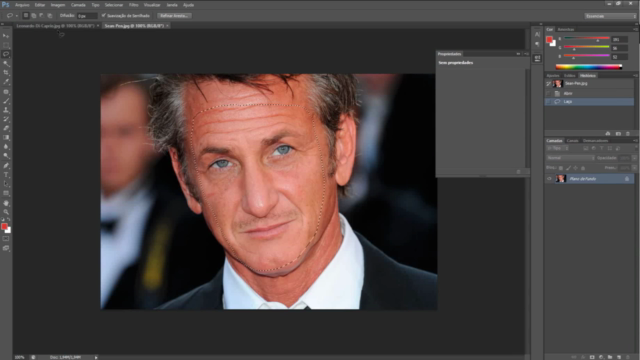This screenshot has width=640, height=360.
Task: Open the Normal blend mode dropdown
Action: (570, 158)
